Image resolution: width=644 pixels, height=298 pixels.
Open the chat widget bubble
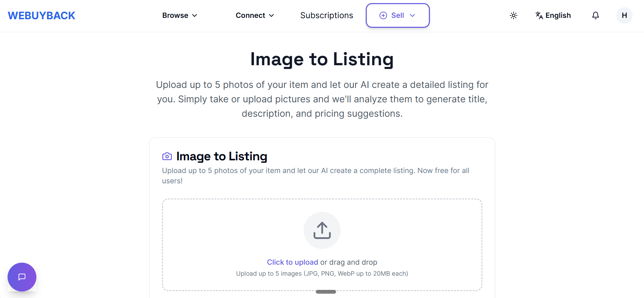click(22, 277)
